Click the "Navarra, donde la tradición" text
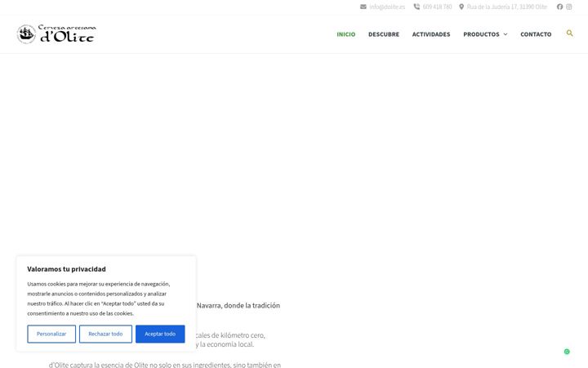The image size is (588, 368). pos(238,305)
